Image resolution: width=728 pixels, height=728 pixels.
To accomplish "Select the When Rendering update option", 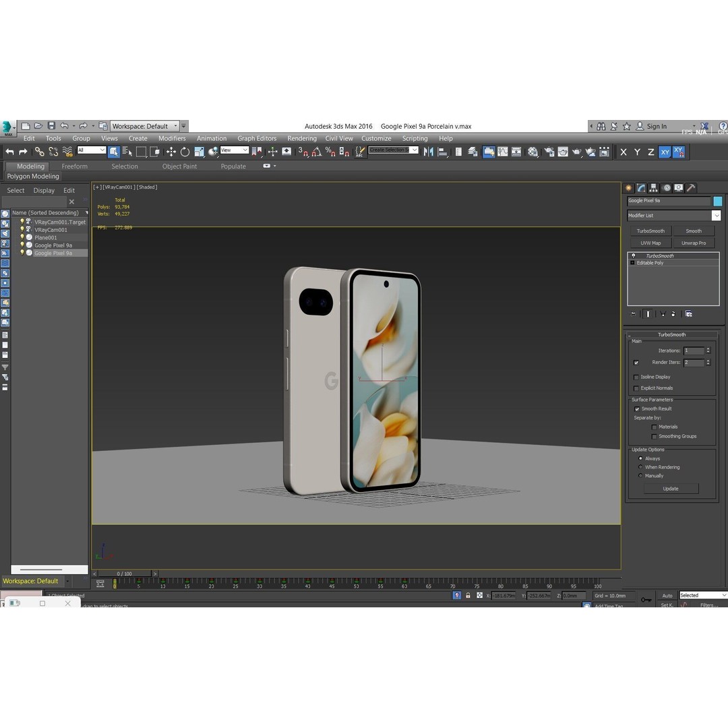I will 641,467.
